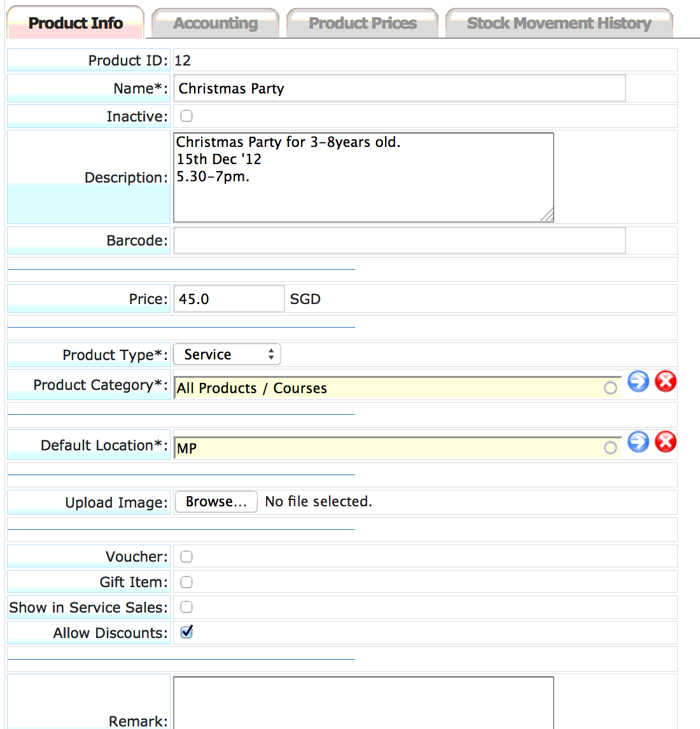Click lookup circle in Product Category field
Viewport: 700px width, 729px height.
610,388
